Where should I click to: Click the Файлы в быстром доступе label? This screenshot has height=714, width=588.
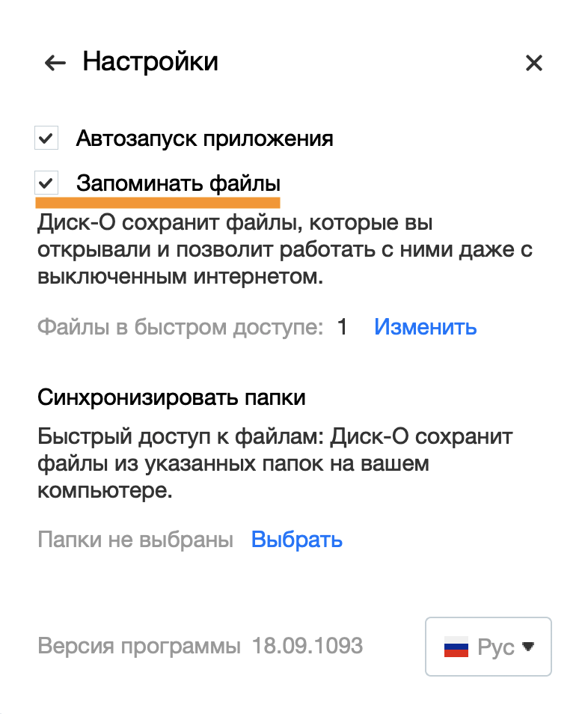pos(180,327)
